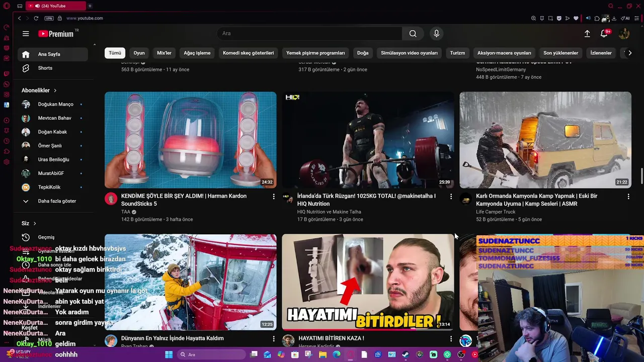Select the Ağaç işleme filter chip
This screenshot has width=644, height=362.
[197, 53]
